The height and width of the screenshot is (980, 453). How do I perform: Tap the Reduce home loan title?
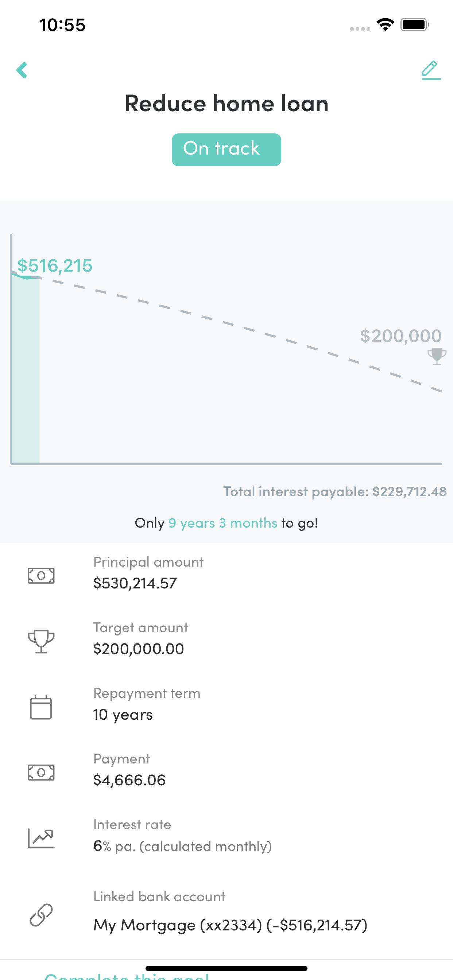(226, 103)
